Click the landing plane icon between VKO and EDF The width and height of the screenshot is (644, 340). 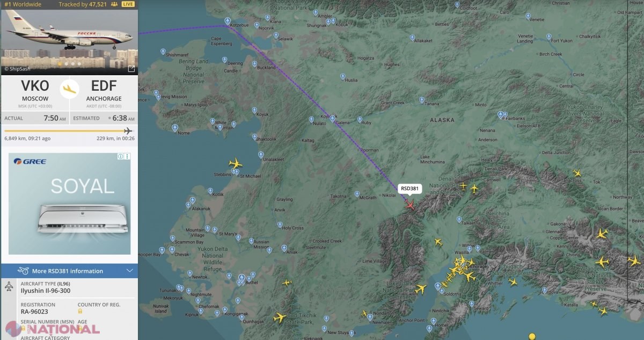point(69,89)
